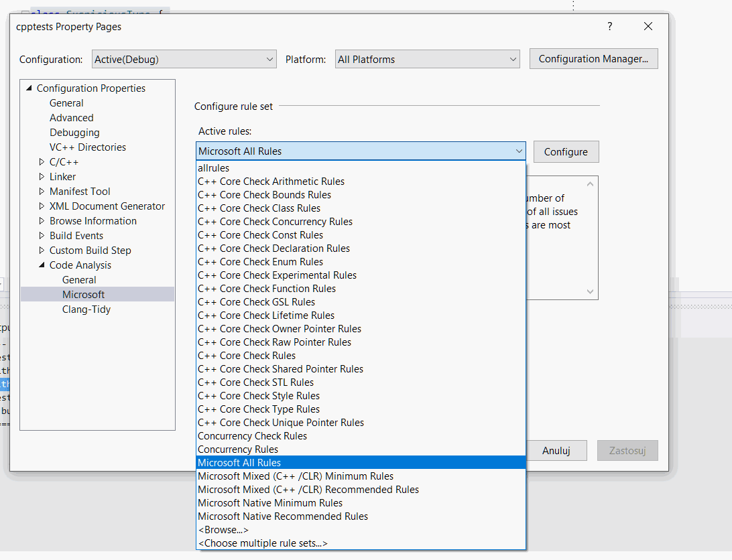Click description box scroll down arrow

590,291
